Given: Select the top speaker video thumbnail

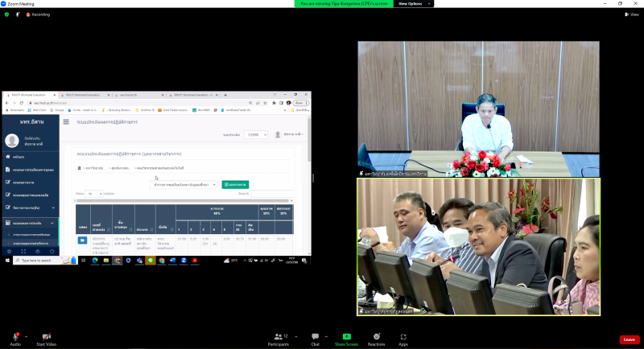Looking at the screenshot, I should tap(478, 109).
